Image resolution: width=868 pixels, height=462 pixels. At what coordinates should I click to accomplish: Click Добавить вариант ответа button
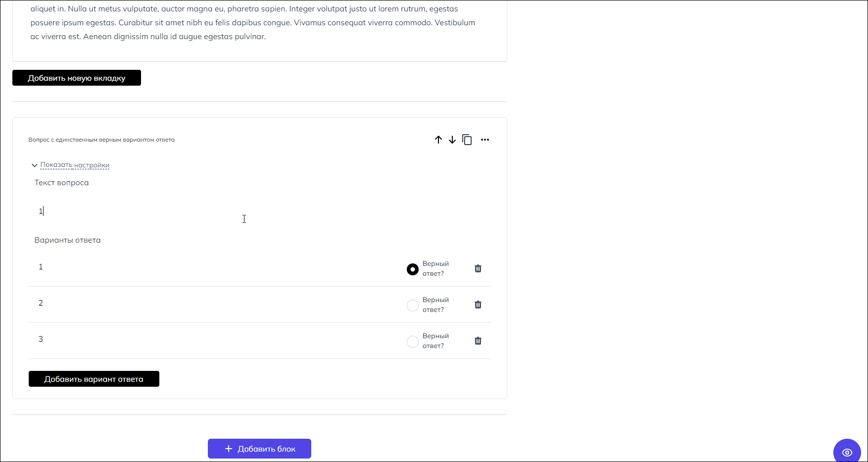(94, 379)
